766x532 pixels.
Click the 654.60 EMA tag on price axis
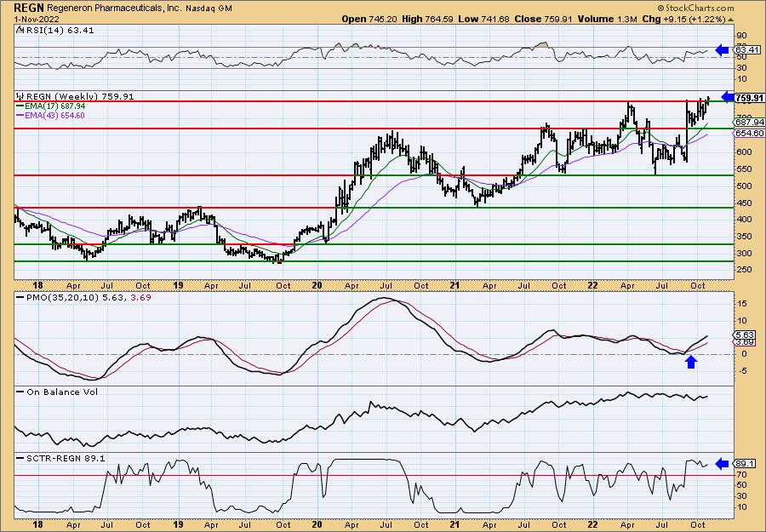point(748,134)
